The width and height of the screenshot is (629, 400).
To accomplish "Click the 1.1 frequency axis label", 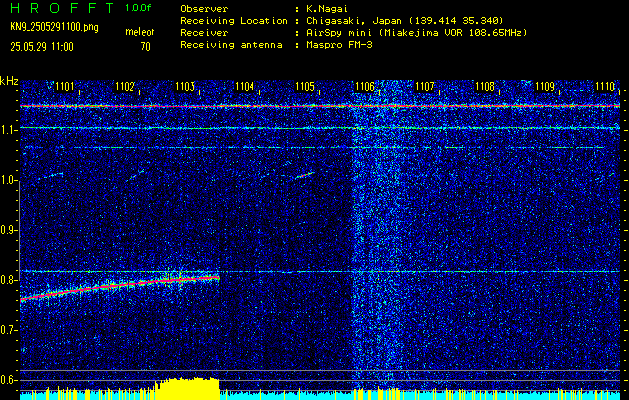I will pos(7,131).
